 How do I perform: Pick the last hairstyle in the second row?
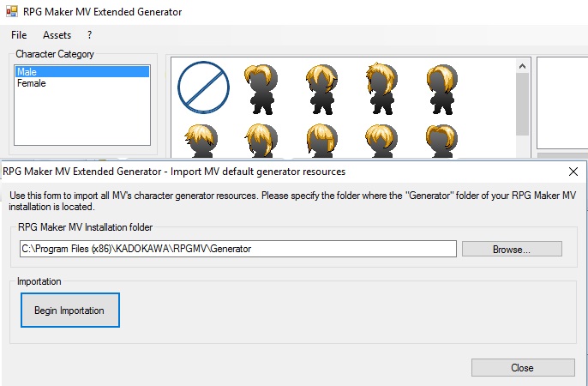coord(442,141)
